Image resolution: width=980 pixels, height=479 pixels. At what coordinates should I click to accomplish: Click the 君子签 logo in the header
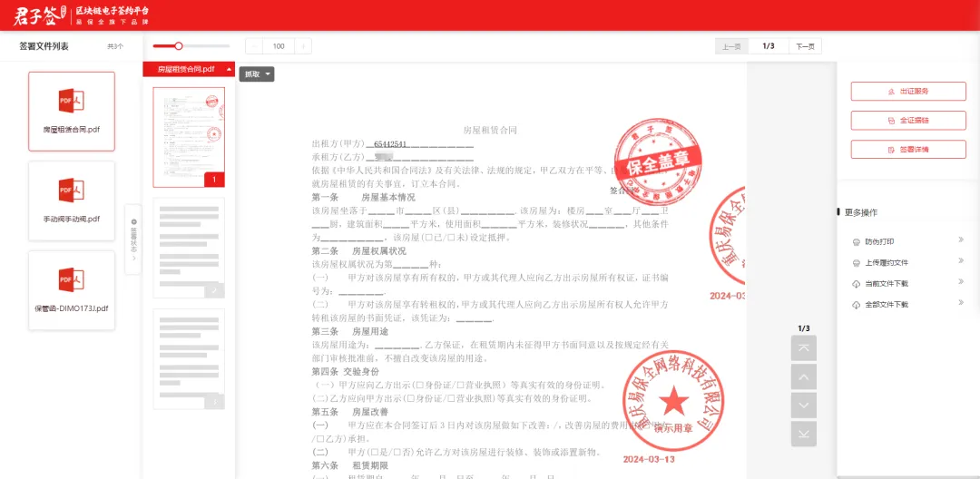point(39,15)
